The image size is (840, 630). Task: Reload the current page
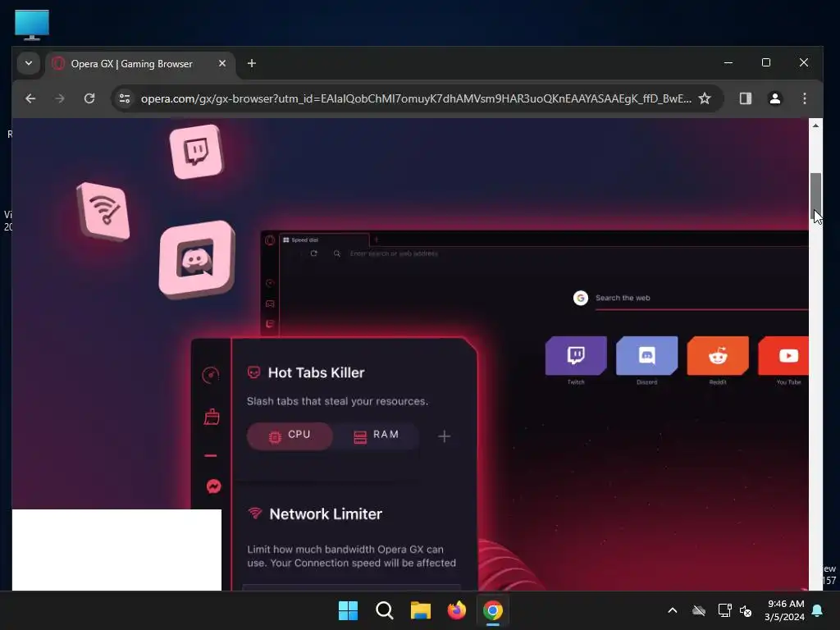(89, 98)
